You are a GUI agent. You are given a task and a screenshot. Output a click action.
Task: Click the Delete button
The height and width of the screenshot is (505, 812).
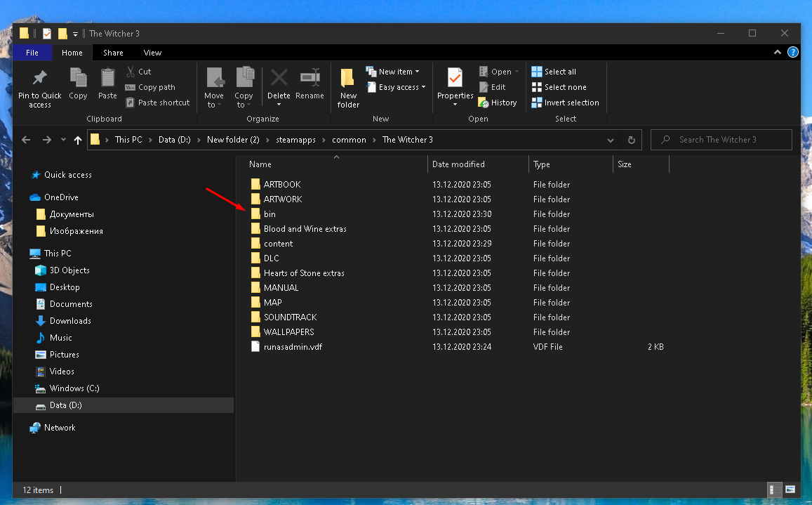[279, 88]
